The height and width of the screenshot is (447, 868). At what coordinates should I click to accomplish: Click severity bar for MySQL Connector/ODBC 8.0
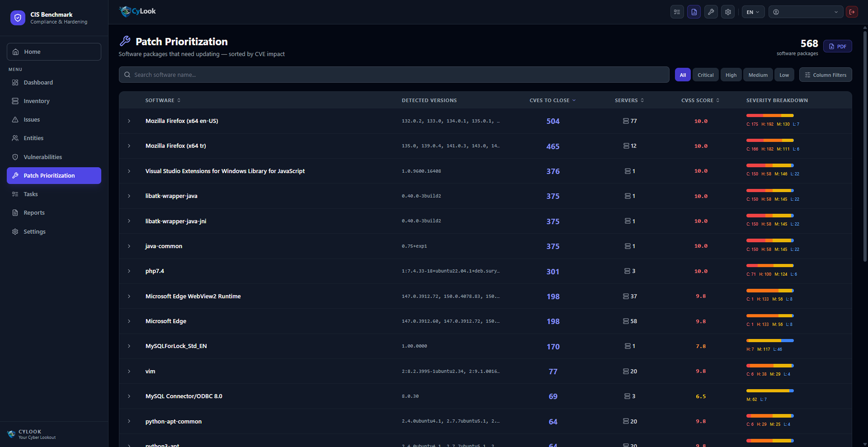coord(770,391)
